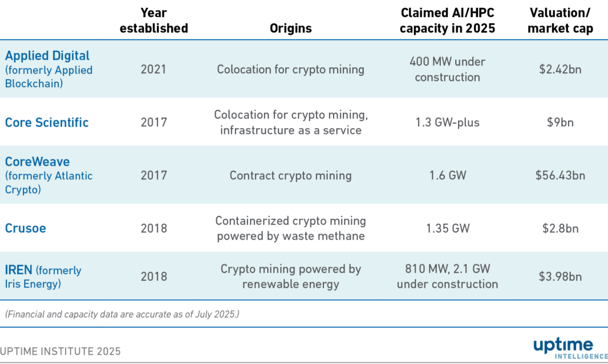Select the Contract crypto mining origins cell
The width and height of the screenshot is (608, 364).
290,175
